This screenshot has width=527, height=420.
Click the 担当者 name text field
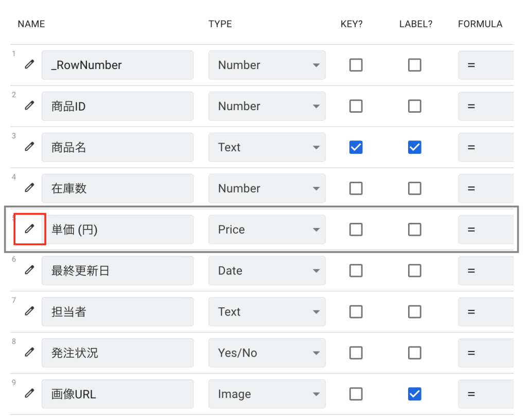pyautogui.click(x=117, y=312)
